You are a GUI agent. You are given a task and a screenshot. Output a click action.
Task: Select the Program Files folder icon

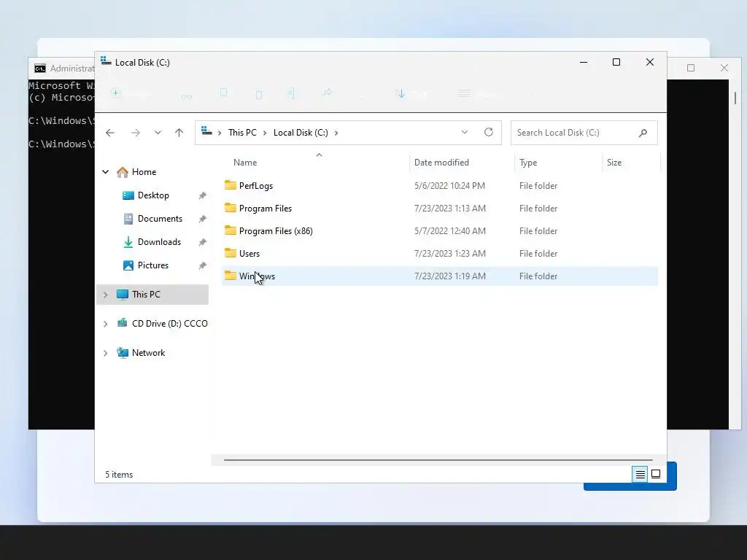[x=231, y=208]
